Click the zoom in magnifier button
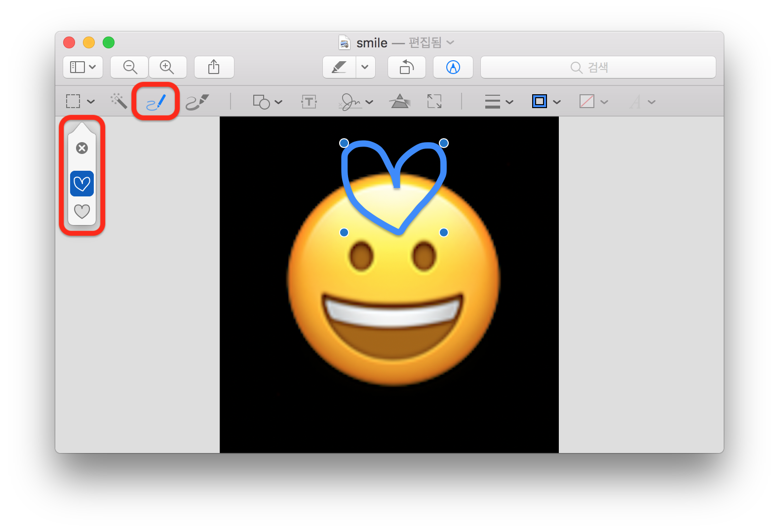This screenshot has height=532, width=779. (x=167, y=67)
